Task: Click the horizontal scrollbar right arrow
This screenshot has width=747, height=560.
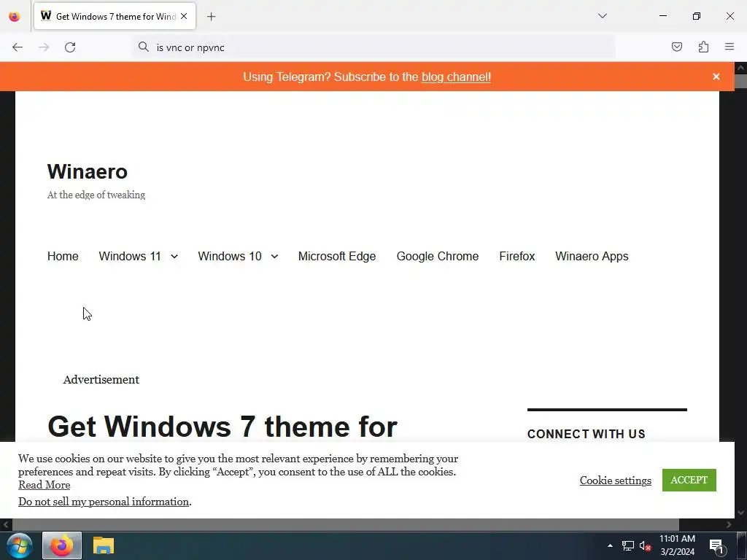Action: pyautogui.click(x=729, y=525)
